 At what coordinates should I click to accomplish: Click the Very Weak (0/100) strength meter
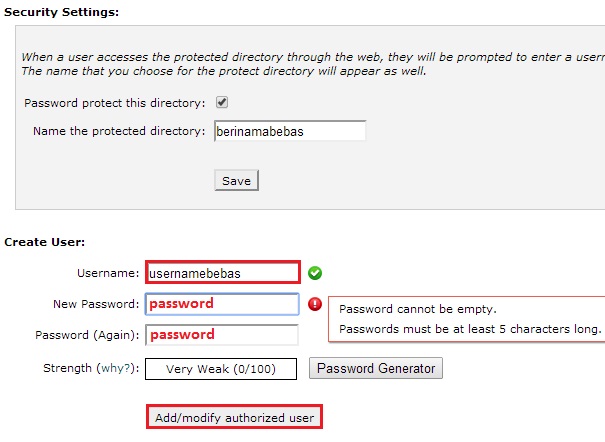tap(221, 369)
